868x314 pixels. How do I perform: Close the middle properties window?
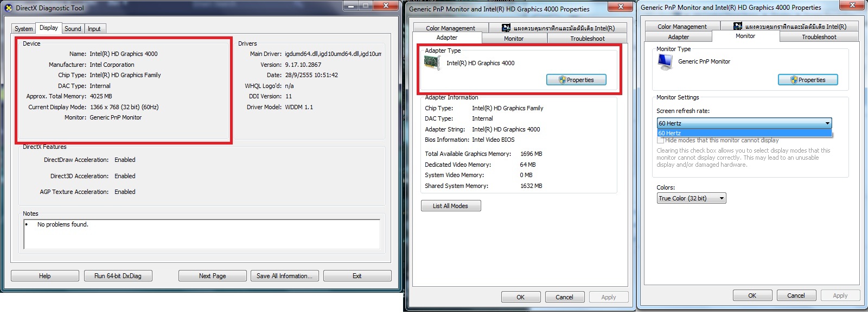620,7
